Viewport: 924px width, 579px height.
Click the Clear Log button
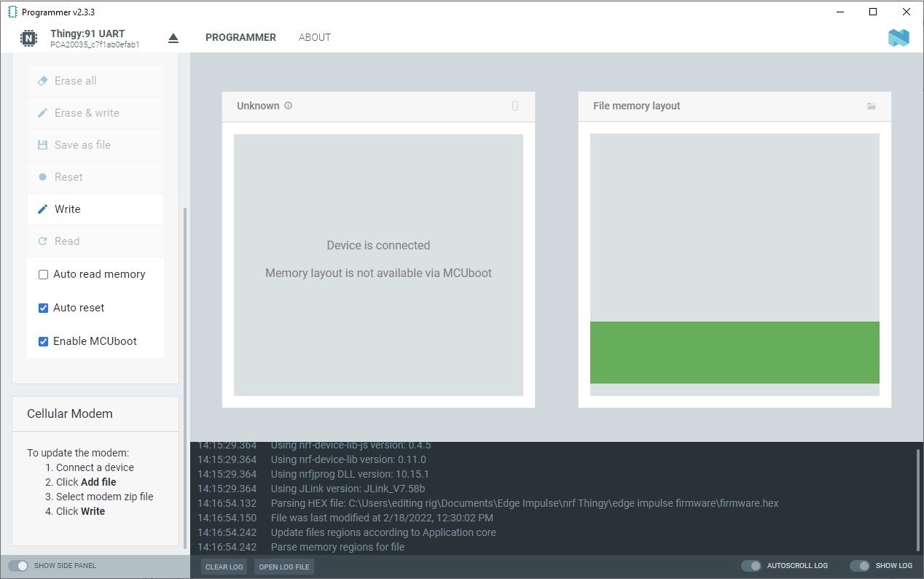tap(224, 567)
